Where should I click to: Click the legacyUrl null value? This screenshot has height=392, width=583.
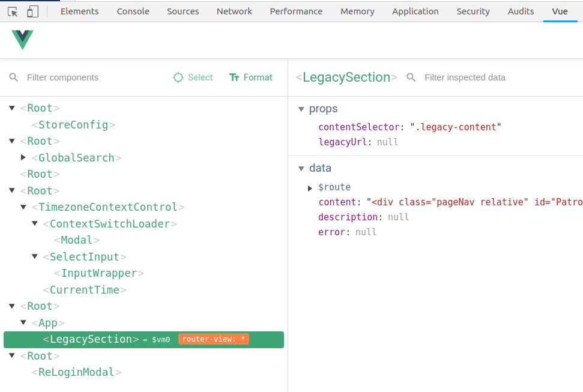387,142
